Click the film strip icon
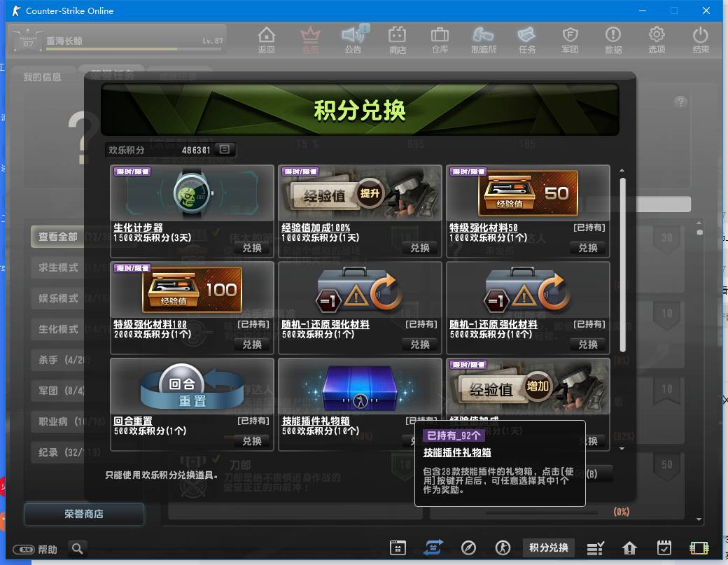Image resolution: width=728 pixels, height=565 pixels. (699, 548)
